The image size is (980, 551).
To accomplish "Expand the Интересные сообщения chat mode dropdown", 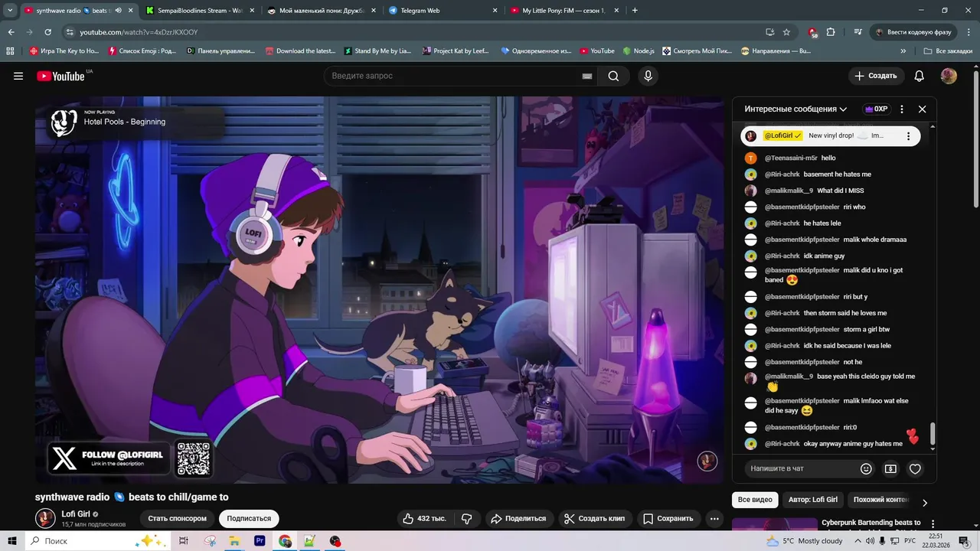I will pyautogui.click(x=795, y=109).
